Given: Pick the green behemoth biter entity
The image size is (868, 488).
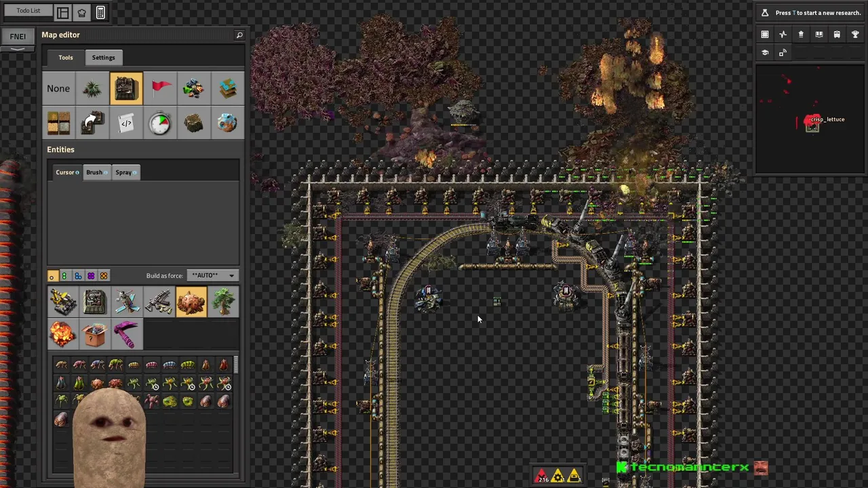Looking at the screenshot, I should pyautogui.click(x=115, y=365).
